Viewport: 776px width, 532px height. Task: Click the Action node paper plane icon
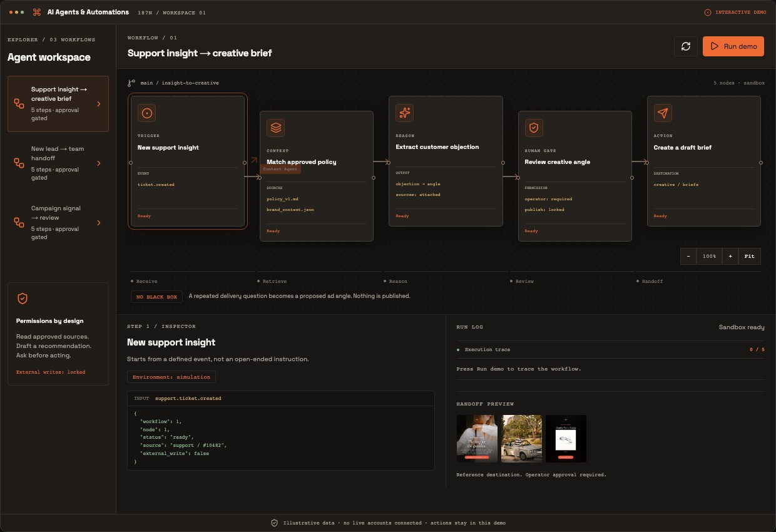click(663, 113)
